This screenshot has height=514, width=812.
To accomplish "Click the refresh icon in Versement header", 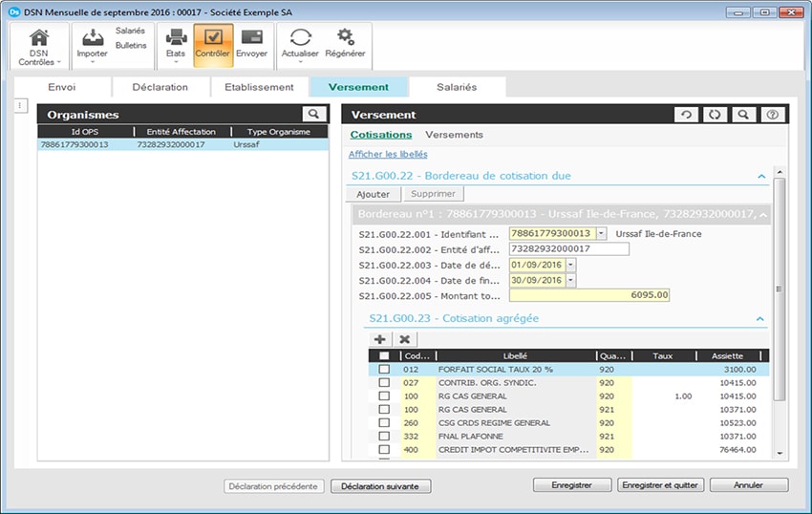I will pos(715,115).
